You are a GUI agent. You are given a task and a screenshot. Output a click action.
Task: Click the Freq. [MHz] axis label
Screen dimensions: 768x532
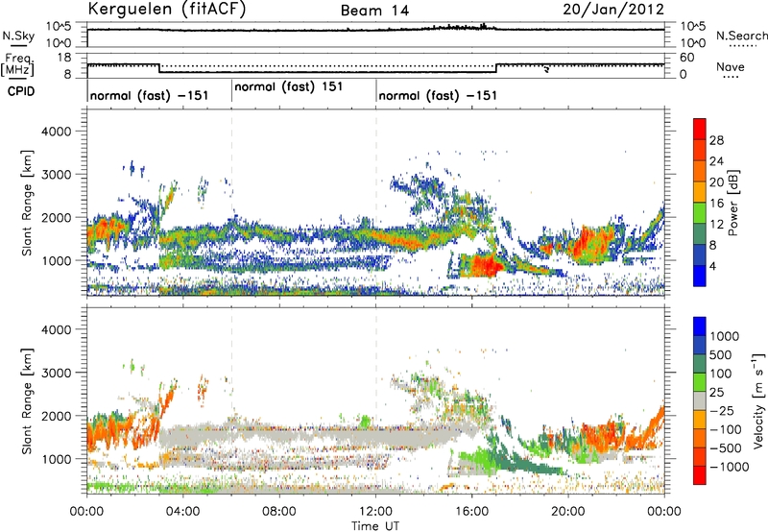(x=17, y=64)
